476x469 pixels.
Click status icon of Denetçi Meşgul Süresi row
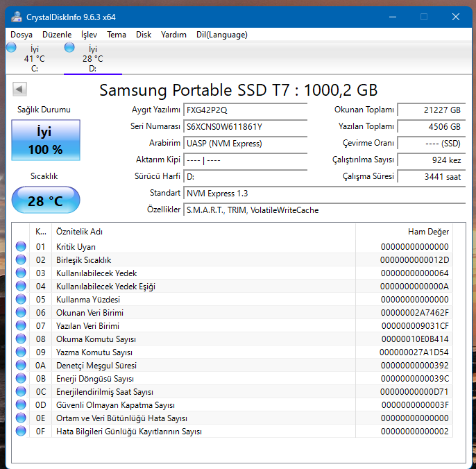point(21,365)
